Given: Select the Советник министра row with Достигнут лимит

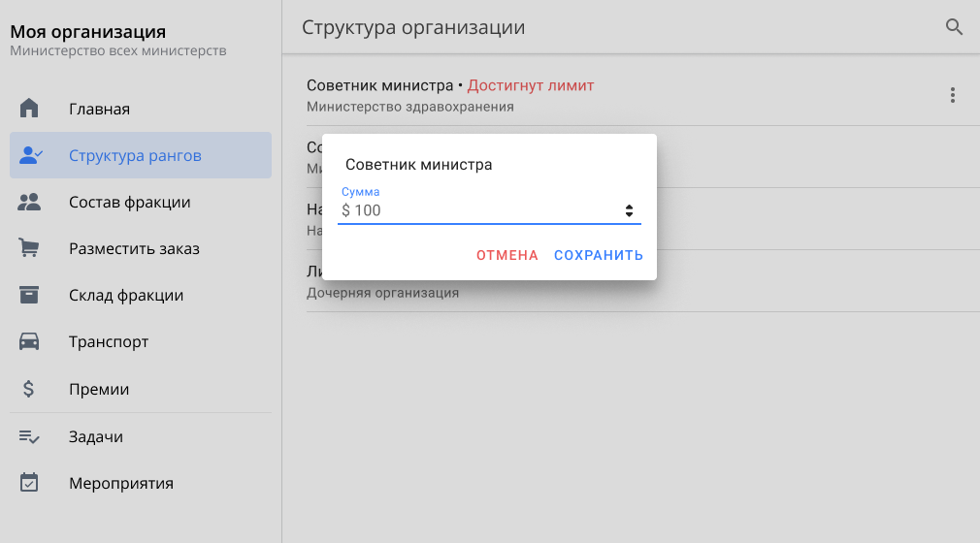Looking at the screenshot, I should pos(621,95).
